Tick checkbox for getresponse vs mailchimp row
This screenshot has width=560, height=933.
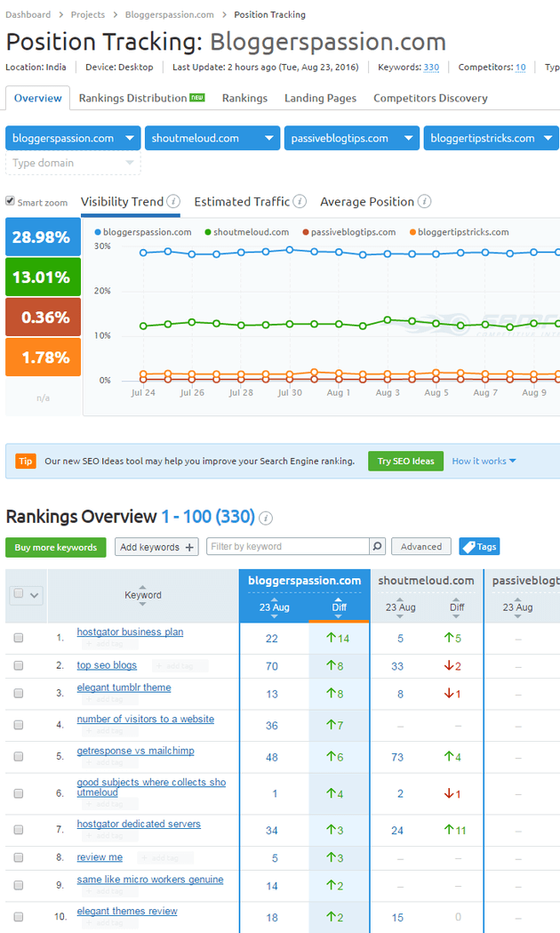coord(19,757)
